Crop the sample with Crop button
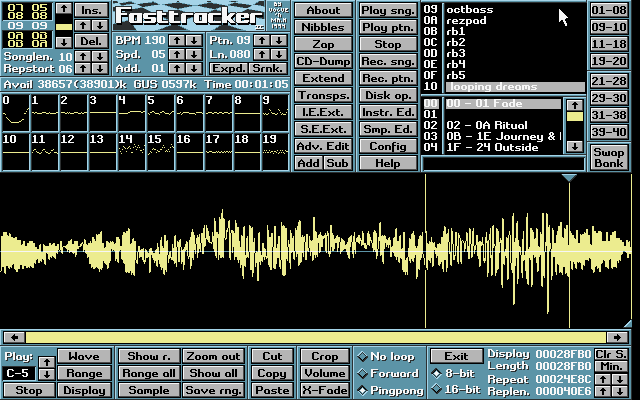This screenshot has height=400, width=640. (x=324, y=356)
